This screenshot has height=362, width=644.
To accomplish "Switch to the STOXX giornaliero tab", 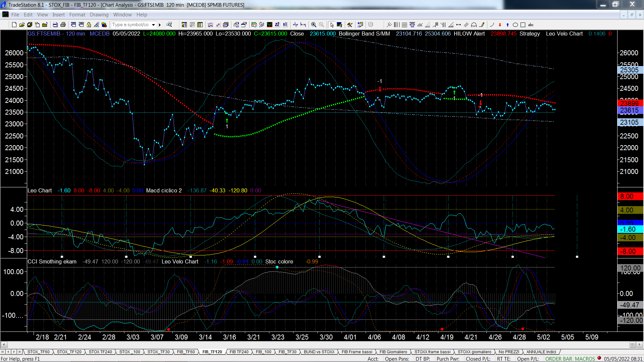I will coord(474,352).
